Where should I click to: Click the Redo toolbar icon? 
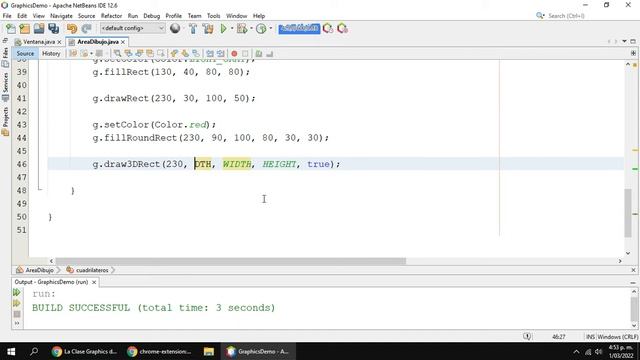(86, 29)
